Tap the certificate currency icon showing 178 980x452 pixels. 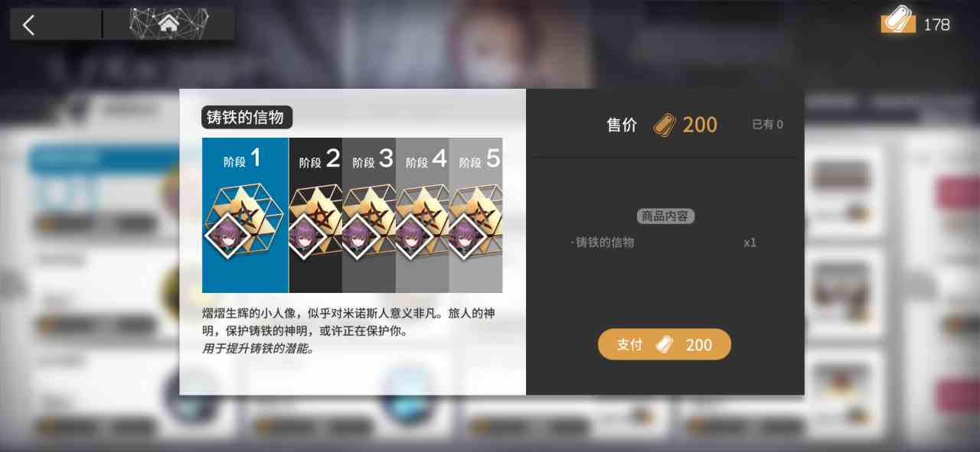(x=898, y=24)
